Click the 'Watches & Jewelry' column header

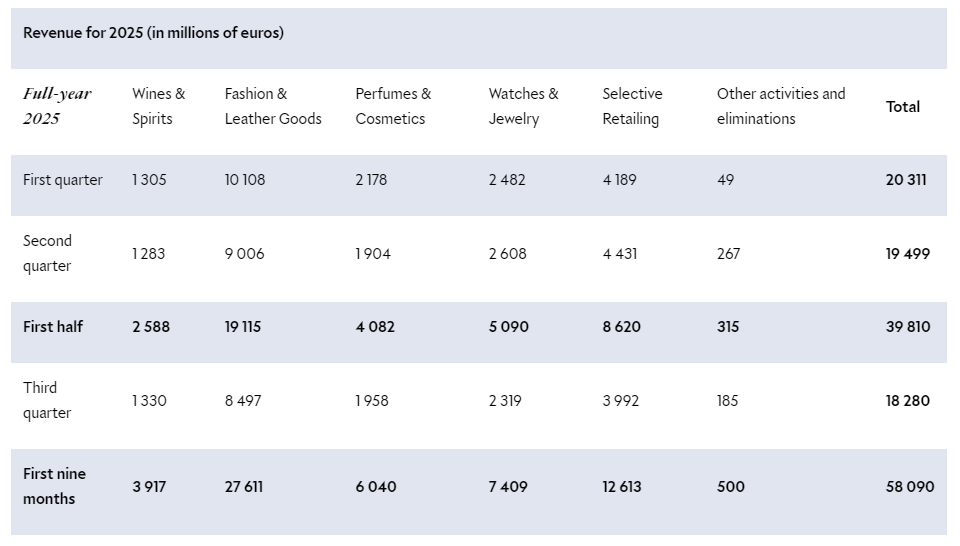point(523,106)
